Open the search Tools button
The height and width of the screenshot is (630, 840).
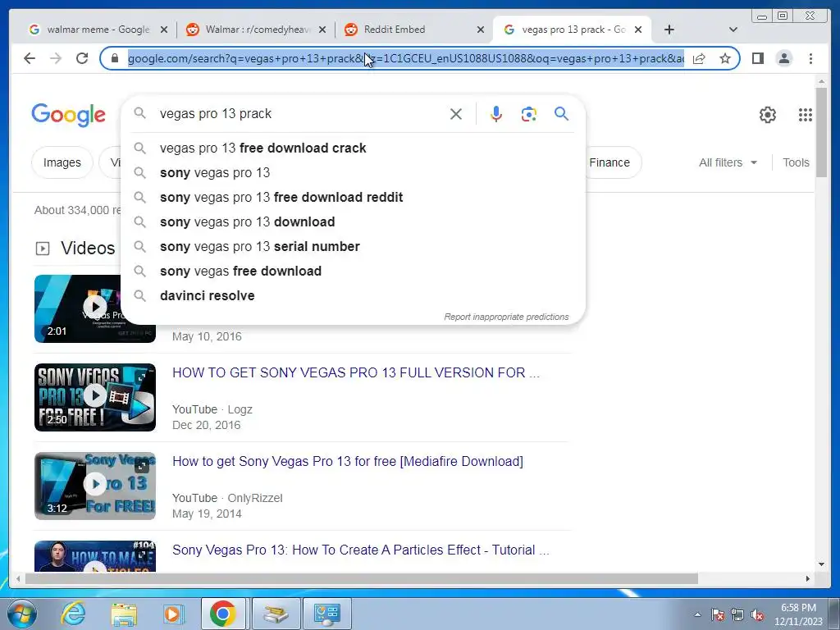(x=796, y=162)
